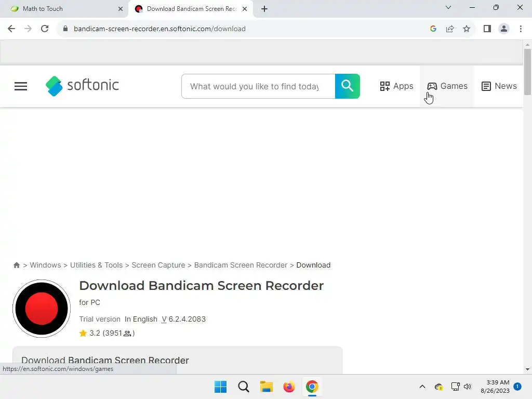Click the address bar URL

click(159, 29)
